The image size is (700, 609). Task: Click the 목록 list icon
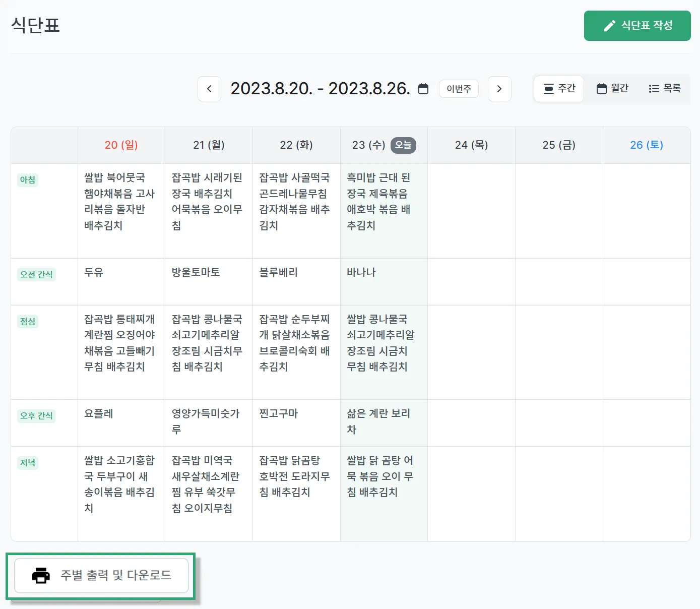[x=654, y=89]
